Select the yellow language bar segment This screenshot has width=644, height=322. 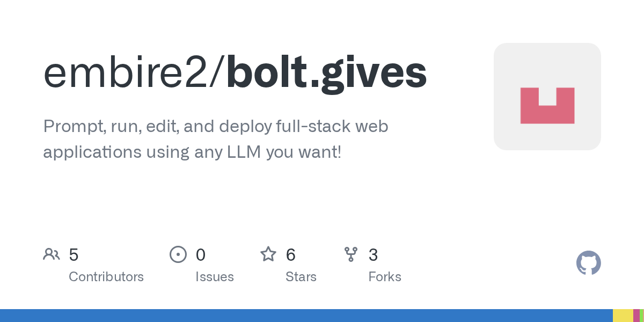point(623,316)
